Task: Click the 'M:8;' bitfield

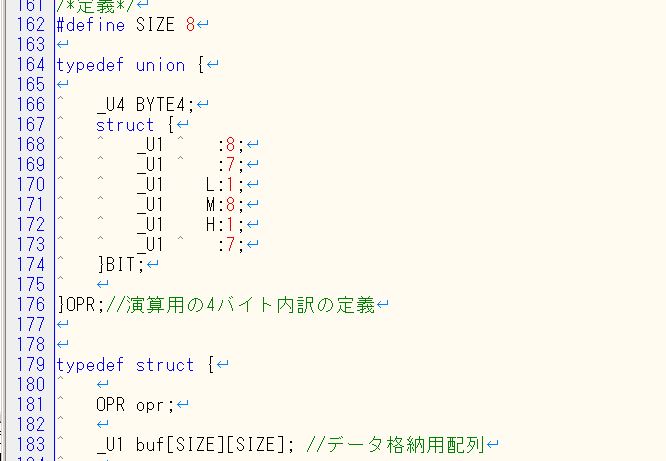Action: coord(225,205)
